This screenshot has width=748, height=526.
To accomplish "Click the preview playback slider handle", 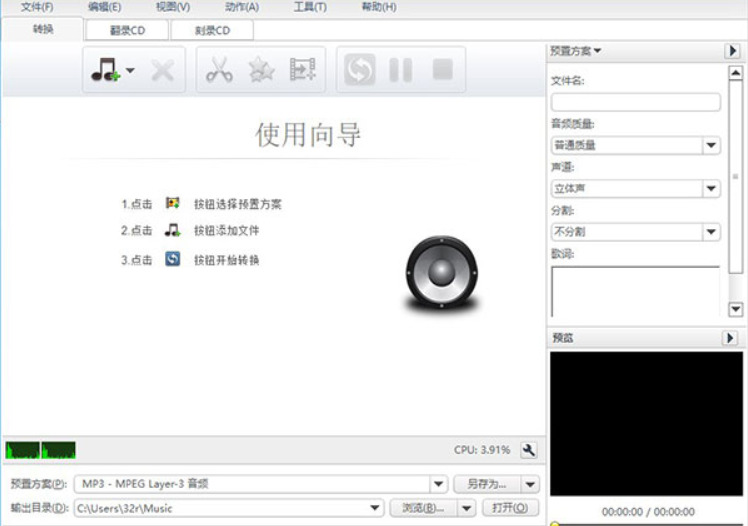I will 554,524.
